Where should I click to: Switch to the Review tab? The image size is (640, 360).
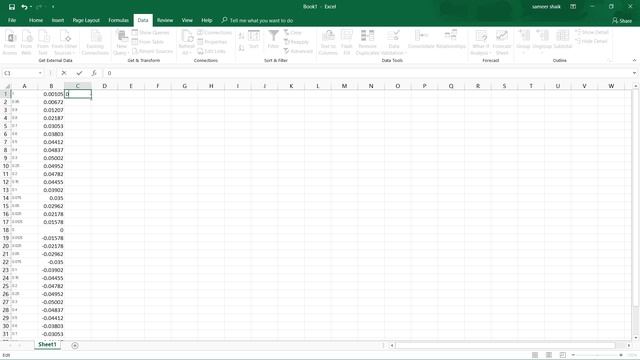tap(165, 20)
